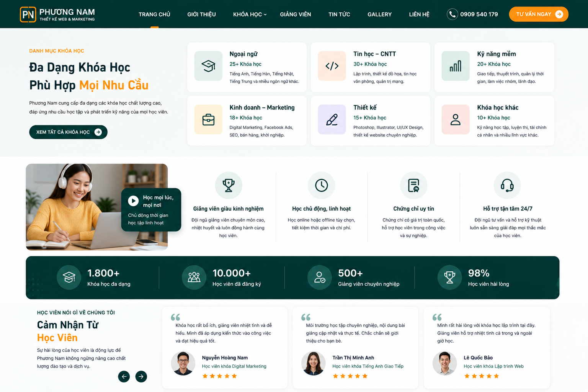Click the star rating under Lê Quốc Bảo
The image size is (588, 392).
click(x=482, y=376)
